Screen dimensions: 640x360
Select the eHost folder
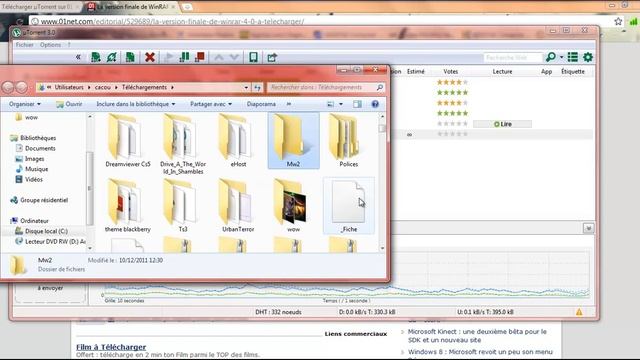point(238,141)
